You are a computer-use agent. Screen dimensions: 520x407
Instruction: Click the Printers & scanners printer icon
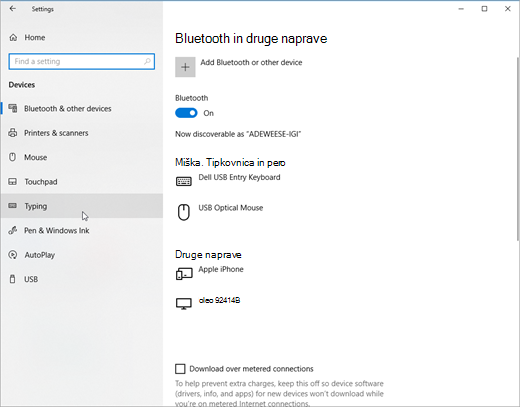pyautogui.click(x=13, y=133)
